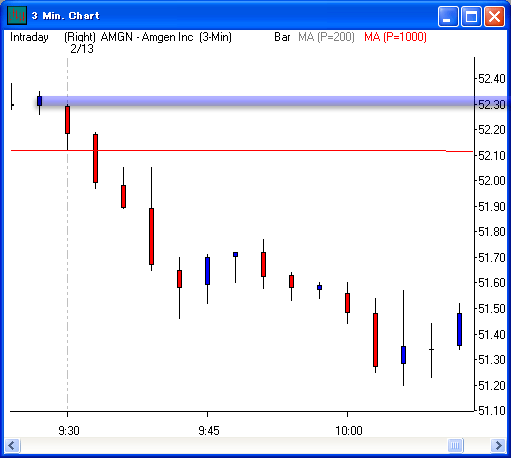Image resolution: width=511 pixels, height=458 pixels.
Task: Click the 51.10 price axis label
Action: [x=492, y=411]
